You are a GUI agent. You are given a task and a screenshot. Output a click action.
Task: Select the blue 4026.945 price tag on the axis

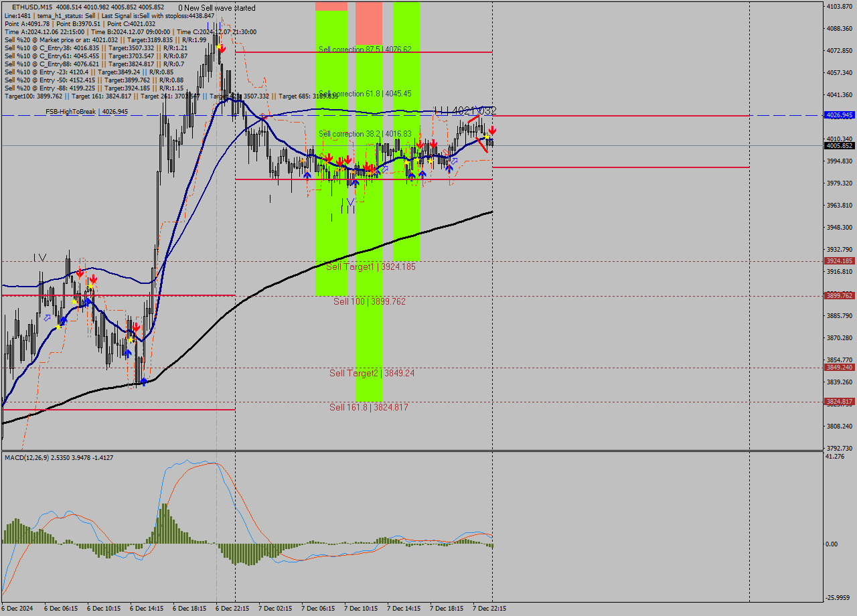coord(841,115)
